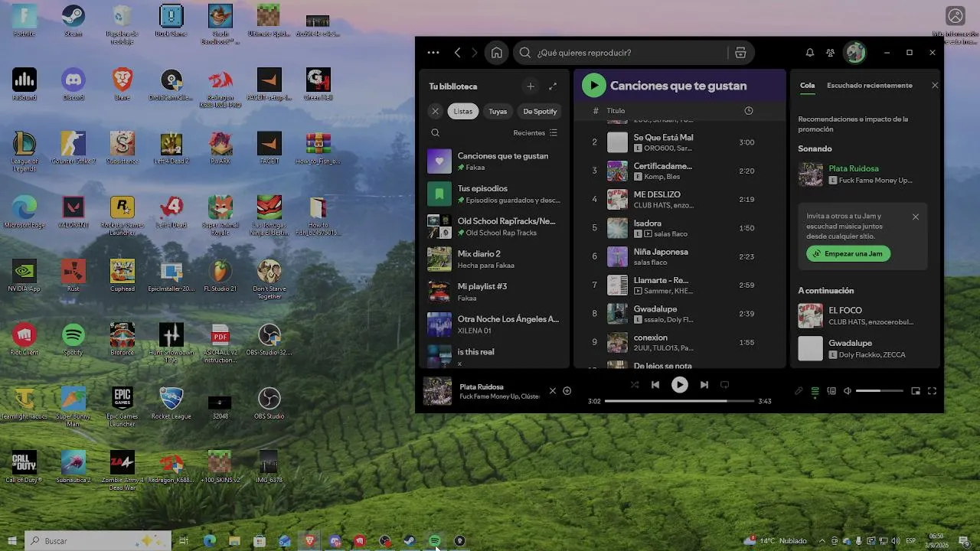The image size is (980, 551).
Task: Skip to the next track
Action: pyautogui.click(x=704, y=385)
